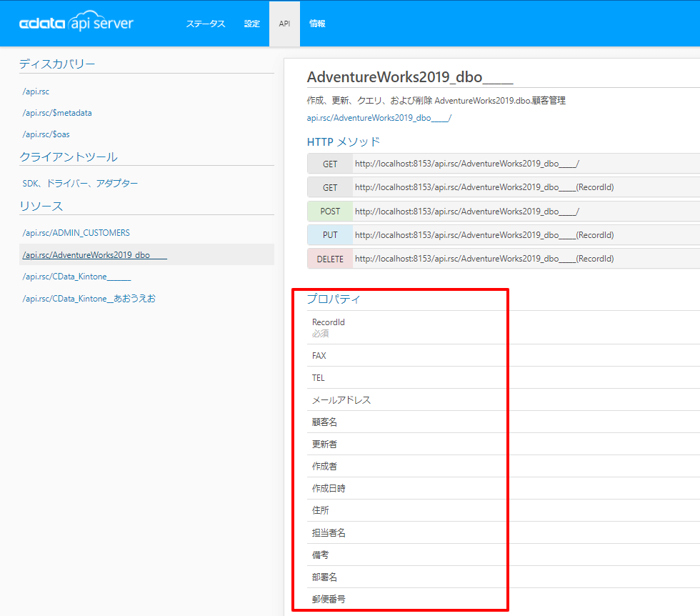The width and height of the screenshot is (700, 616).
Task: Click the AdventureWorks2019_dbo____ page title
Action: pyautogui.click(x=410, y=77)
